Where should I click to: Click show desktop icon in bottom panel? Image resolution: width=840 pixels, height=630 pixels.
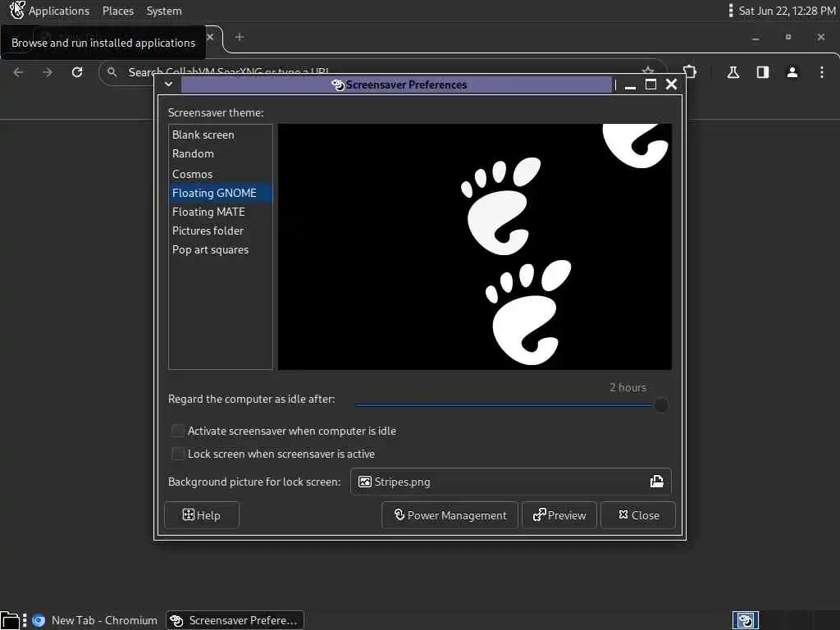click(10, 621)
